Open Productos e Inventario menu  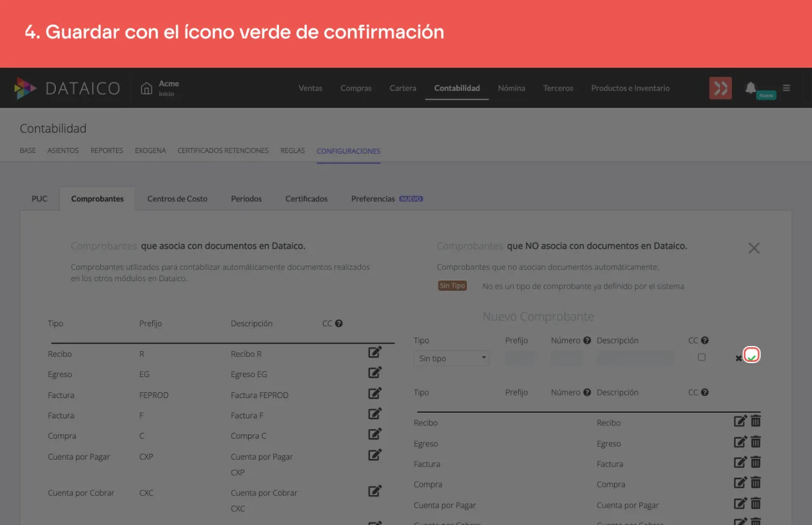(631, 88)
